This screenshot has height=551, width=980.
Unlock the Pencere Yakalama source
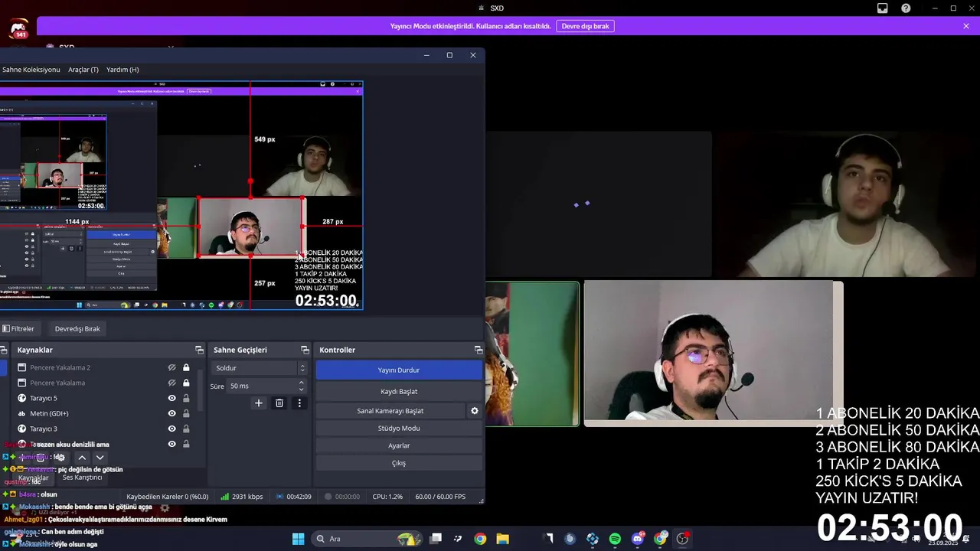point(186,383)
